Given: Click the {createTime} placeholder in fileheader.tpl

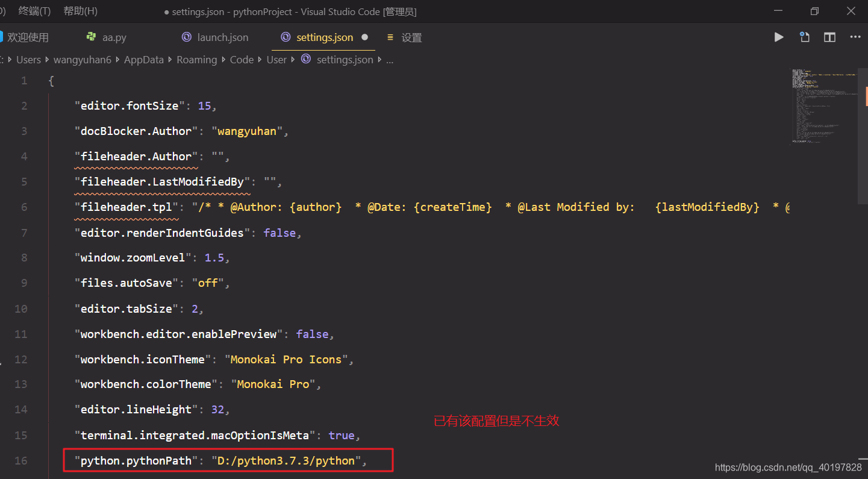Looking at the screenshot, I should [x=453, y=207].
